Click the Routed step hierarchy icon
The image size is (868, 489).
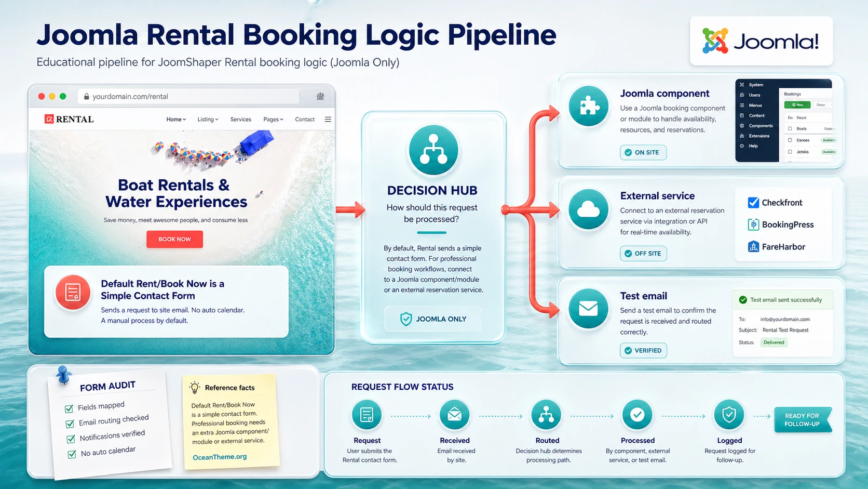(x=546, y=415)
